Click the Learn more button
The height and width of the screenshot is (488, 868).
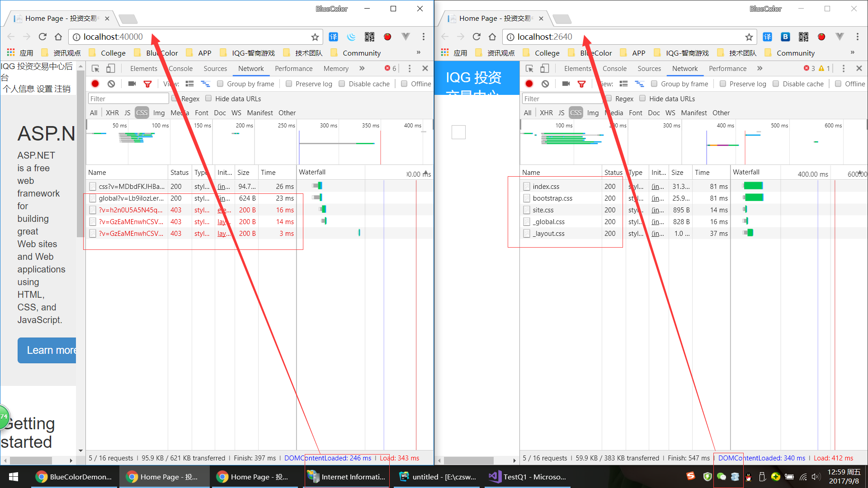click(47, 350)
